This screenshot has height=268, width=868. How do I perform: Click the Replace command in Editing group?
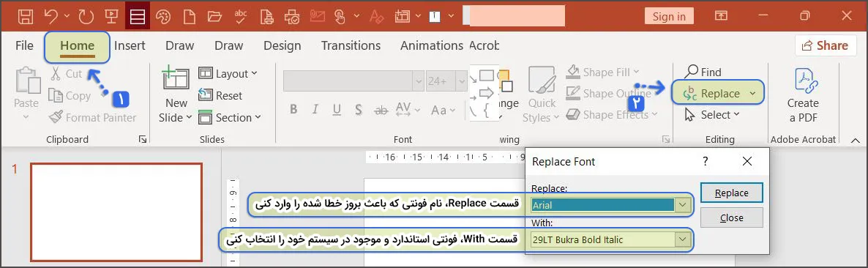coord(712,94)
